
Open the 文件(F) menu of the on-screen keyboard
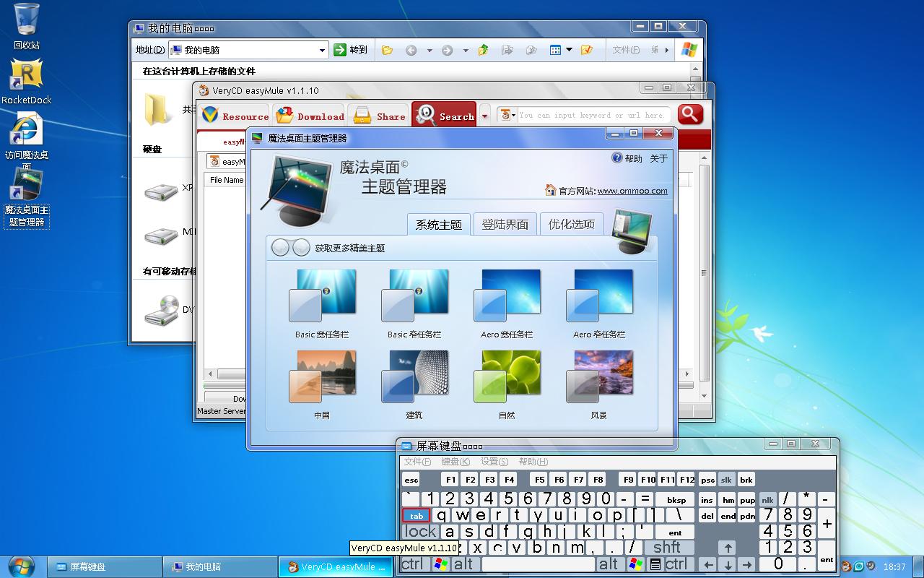click(x=417, y=462)
